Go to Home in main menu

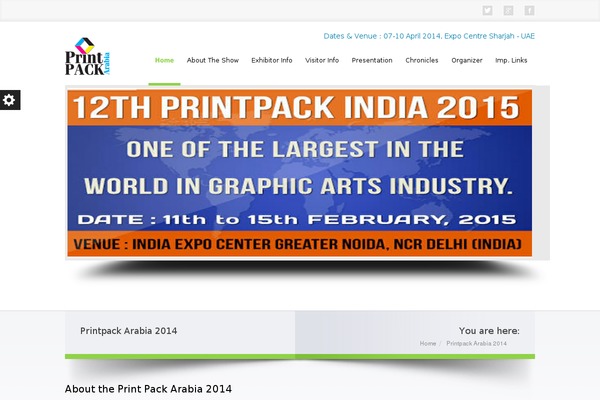[x=165, y=60]
